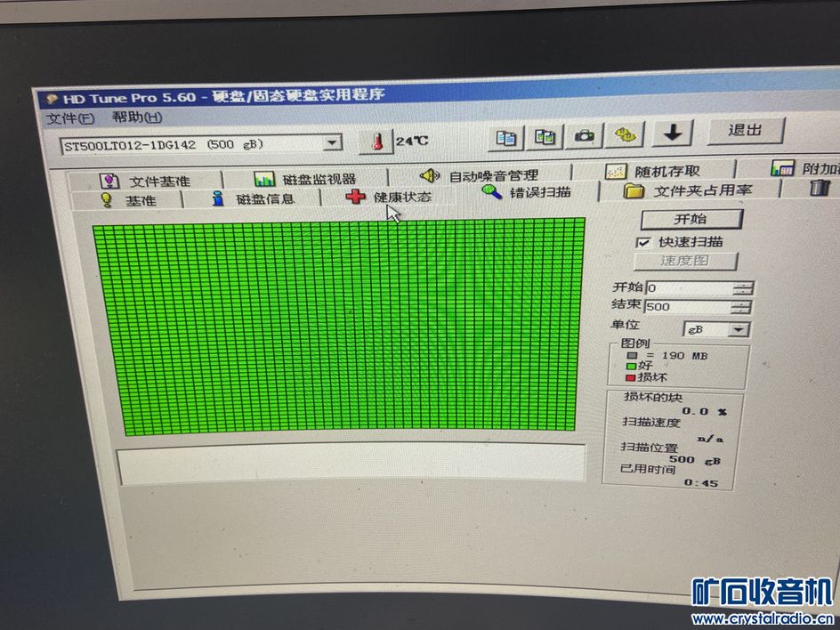Open the 自动噪音管理 tab
Image resolution: width=840 pixels, height=630 pixels.
tap(479, 175)
